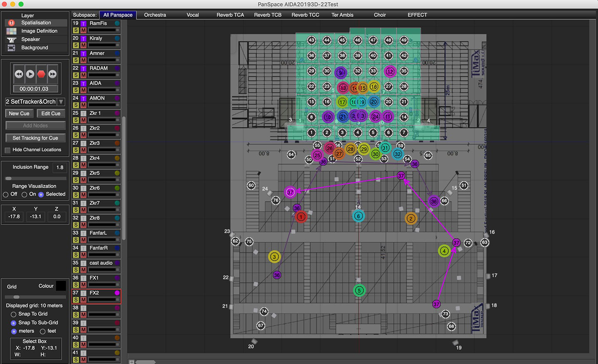This screenshot has width=598, height=364.
Task: Open the Choir subspace tab
Action: coord(379,15)
